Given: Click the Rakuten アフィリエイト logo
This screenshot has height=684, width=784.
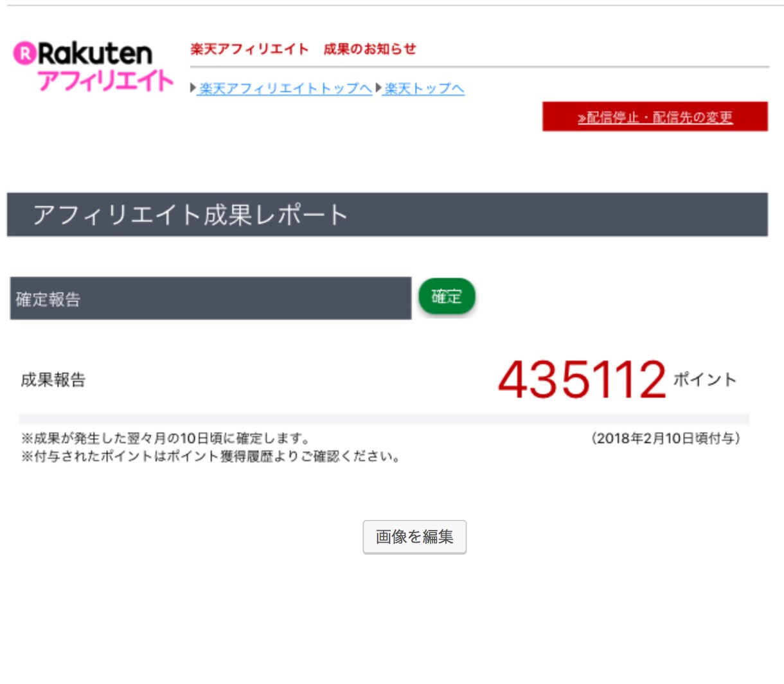Looking at the screenshot, I should click(94, 67).
